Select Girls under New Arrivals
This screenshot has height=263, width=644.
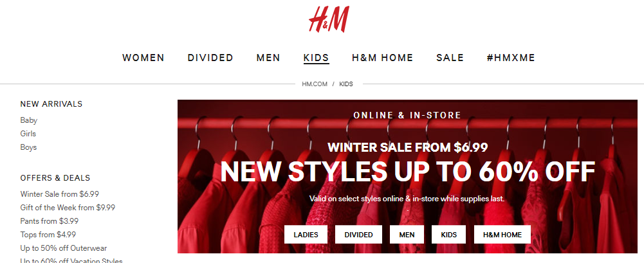pyautogui.click(x=28, y=134)
